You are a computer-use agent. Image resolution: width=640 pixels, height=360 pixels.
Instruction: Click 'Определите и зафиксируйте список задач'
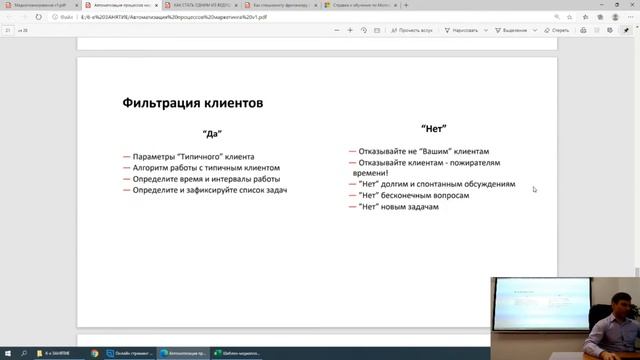pyautogui.click(x=210, y=190)
